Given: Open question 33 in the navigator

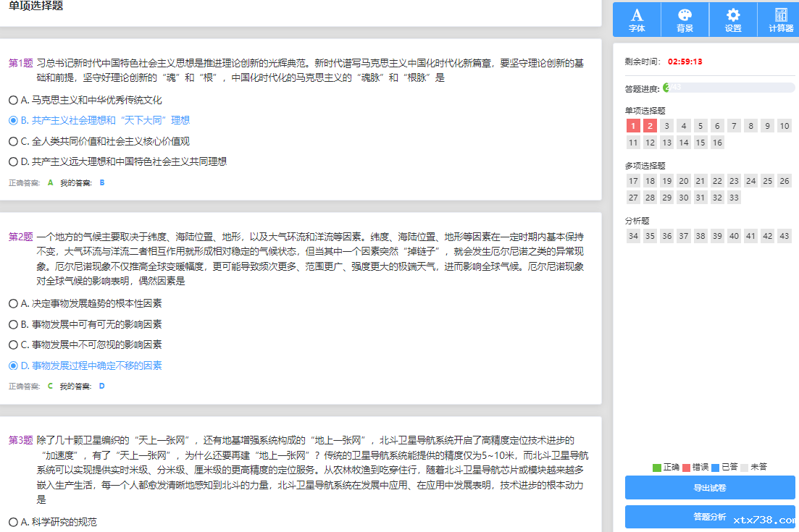Looking at the screenshot, I should [734, 198].
